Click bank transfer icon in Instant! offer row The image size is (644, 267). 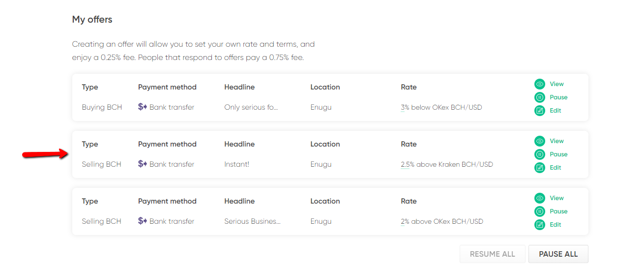[143, 164]
